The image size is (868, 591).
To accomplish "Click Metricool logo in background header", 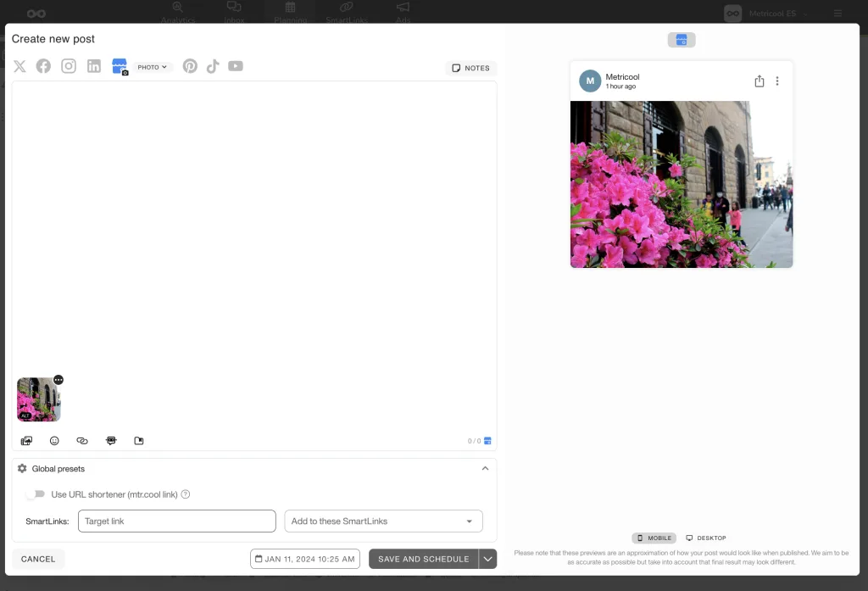I will tap(36, 14).
